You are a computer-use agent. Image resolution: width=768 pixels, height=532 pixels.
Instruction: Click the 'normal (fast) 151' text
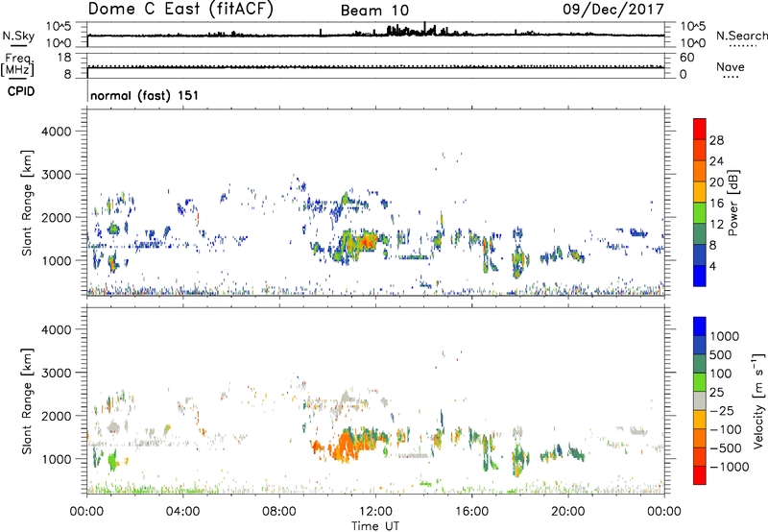pyautogui.click(x=145, y=95)
